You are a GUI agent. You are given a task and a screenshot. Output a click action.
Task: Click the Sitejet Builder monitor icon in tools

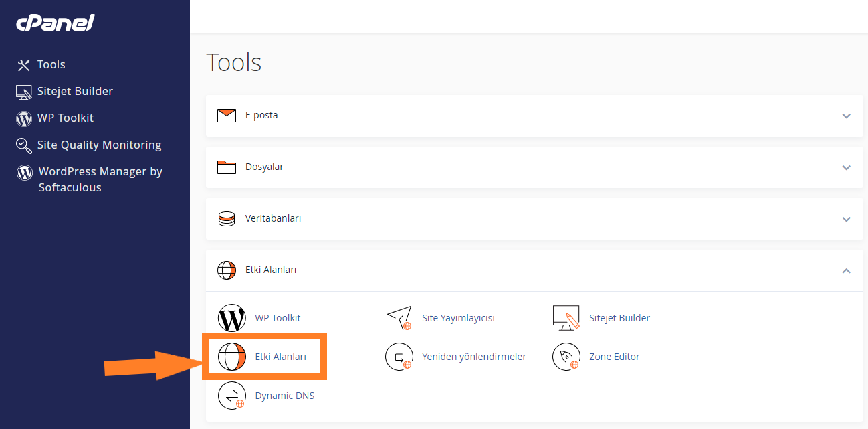566,318
